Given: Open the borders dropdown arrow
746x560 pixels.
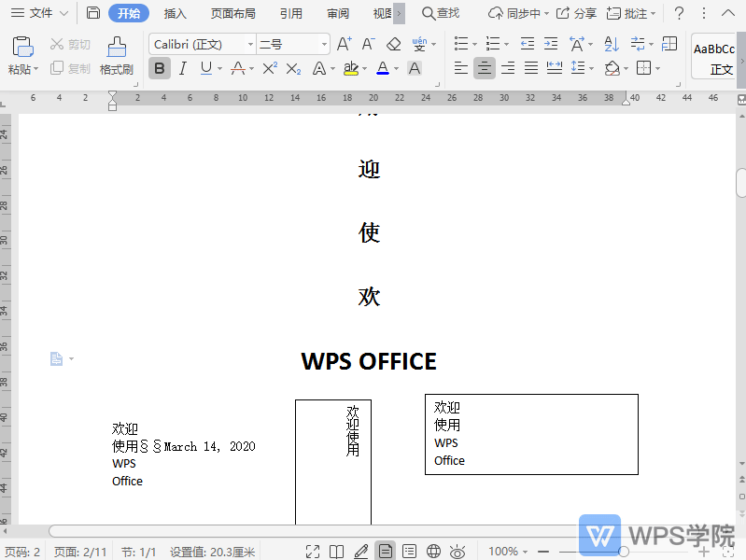Looking at the screenshot, I should 657,69.
